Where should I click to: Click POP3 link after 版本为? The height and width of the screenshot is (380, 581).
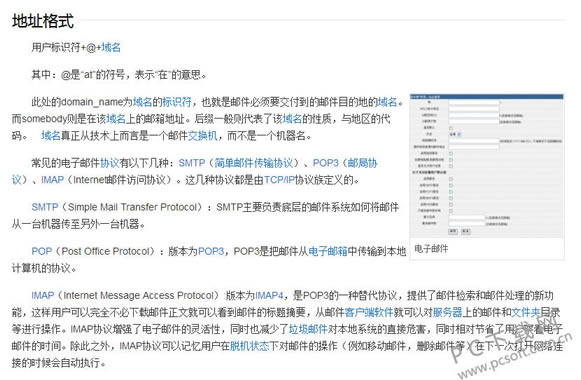click(211, 251)
